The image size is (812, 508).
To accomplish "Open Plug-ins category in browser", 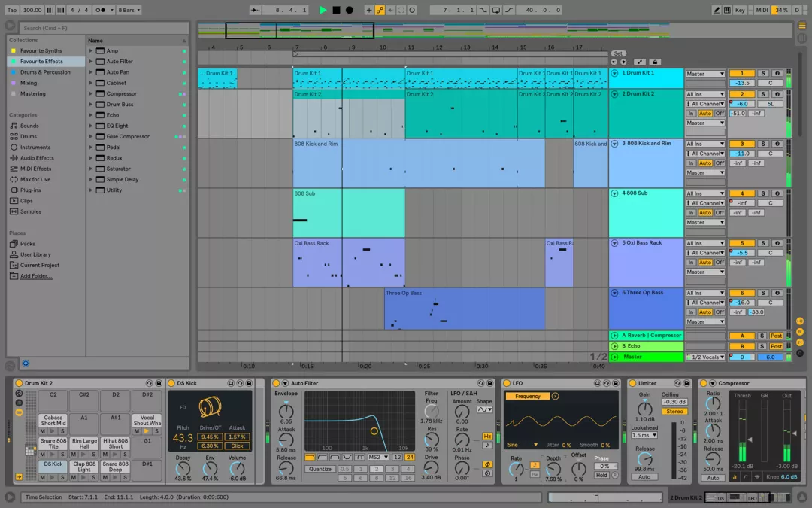I will (x=30, y=190).
